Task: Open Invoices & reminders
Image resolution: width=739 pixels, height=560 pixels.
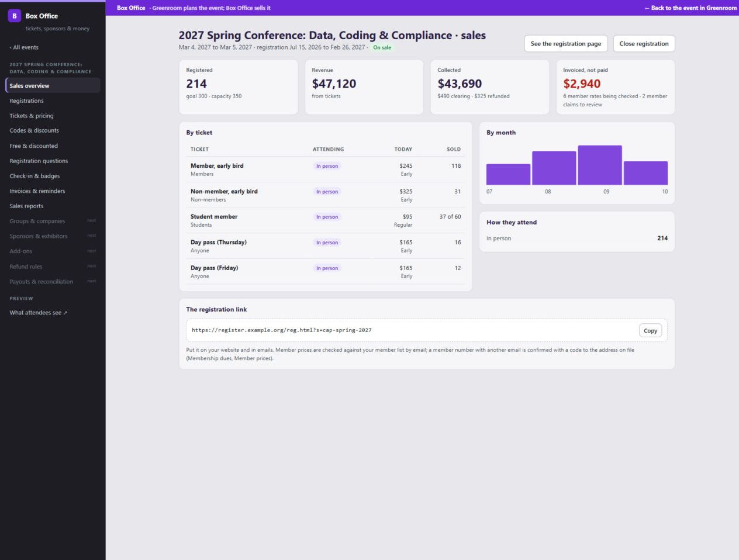Action: [53, 191]
